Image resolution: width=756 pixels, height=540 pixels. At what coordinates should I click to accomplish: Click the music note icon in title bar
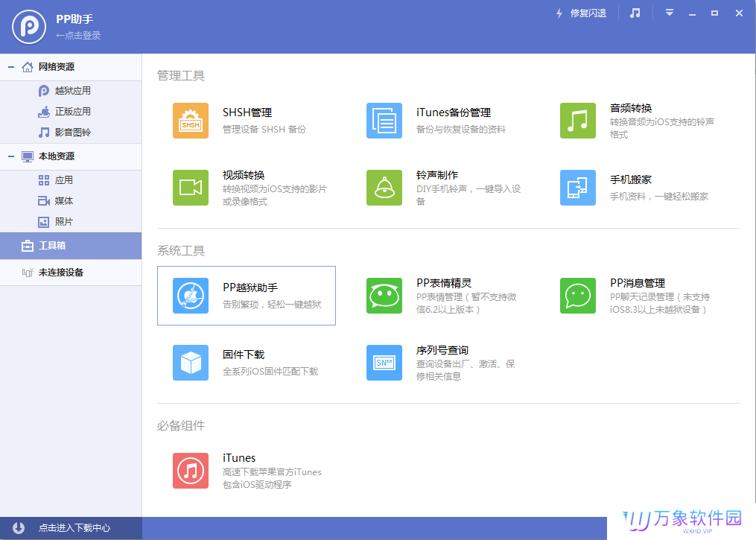[x=635, y=13]
